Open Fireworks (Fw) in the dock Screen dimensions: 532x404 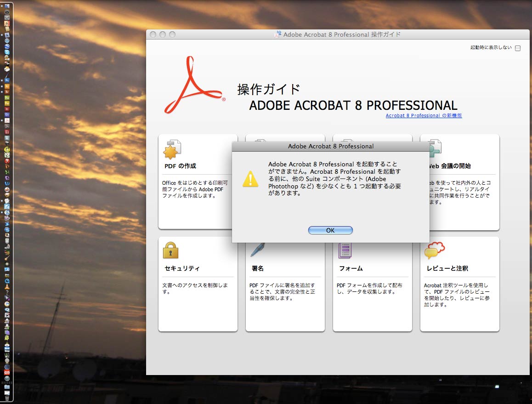[x=7, y=103]
